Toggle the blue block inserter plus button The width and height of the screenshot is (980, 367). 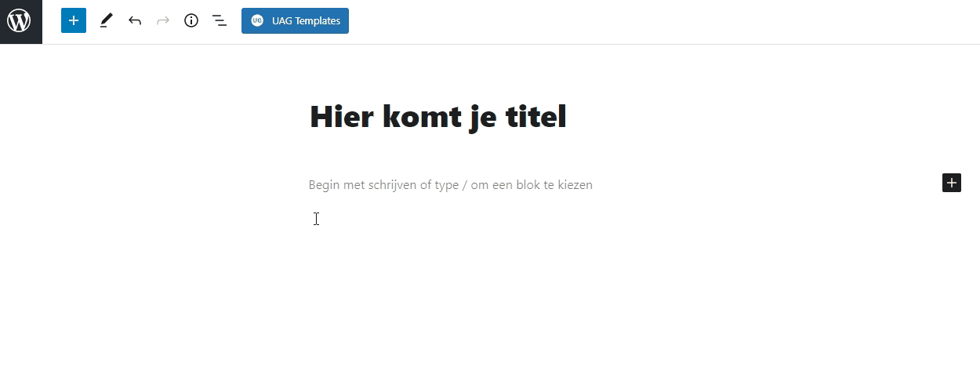[x=74, y=21]
